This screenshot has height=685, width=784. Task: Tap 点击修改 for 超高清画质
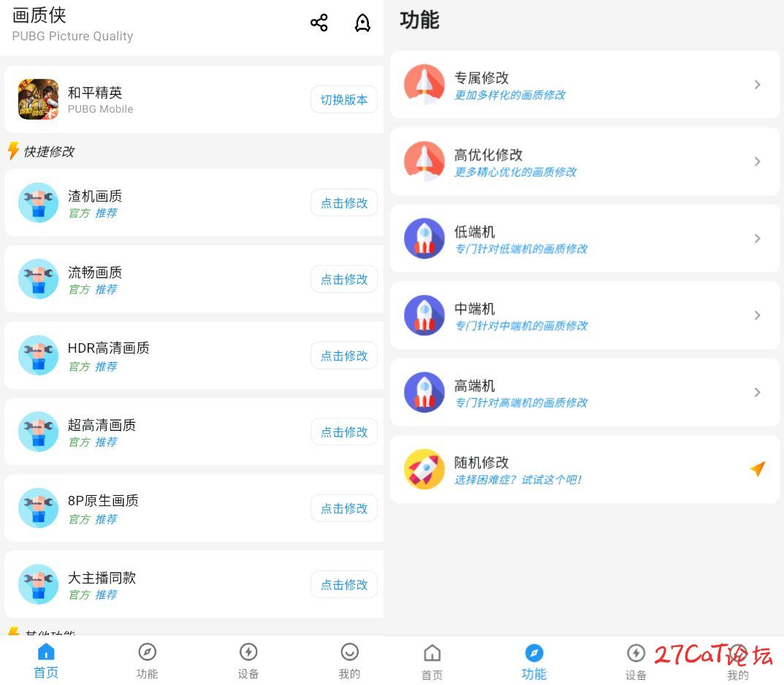click(x=344, y=432)
